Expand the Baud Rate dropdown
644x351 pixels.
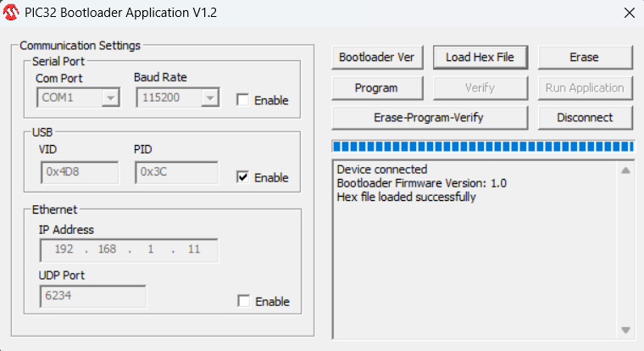click(x=208, y=98)
